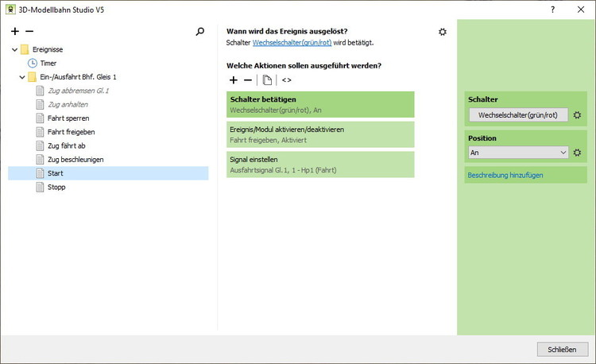Collapse the Ereignisse folder
This screenshot has height=364, width=596.
pos(15,49)
